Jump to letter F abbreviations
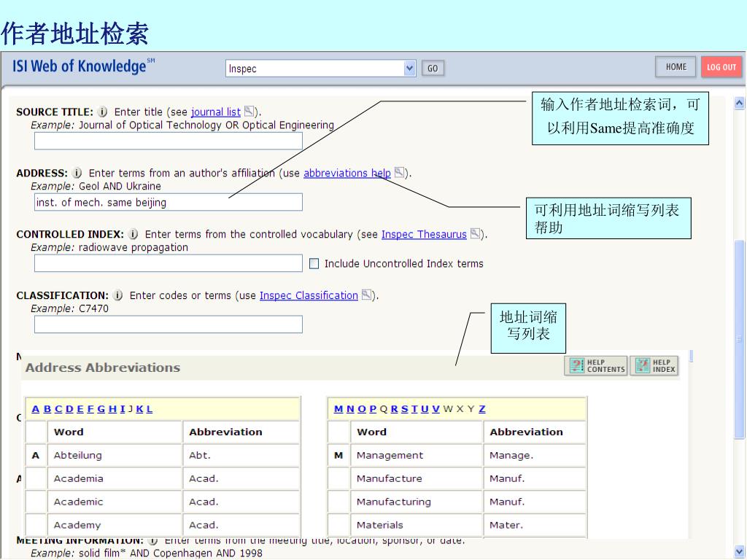The width and height of the screenshot is (747, 560). click(x=90, y=409)
